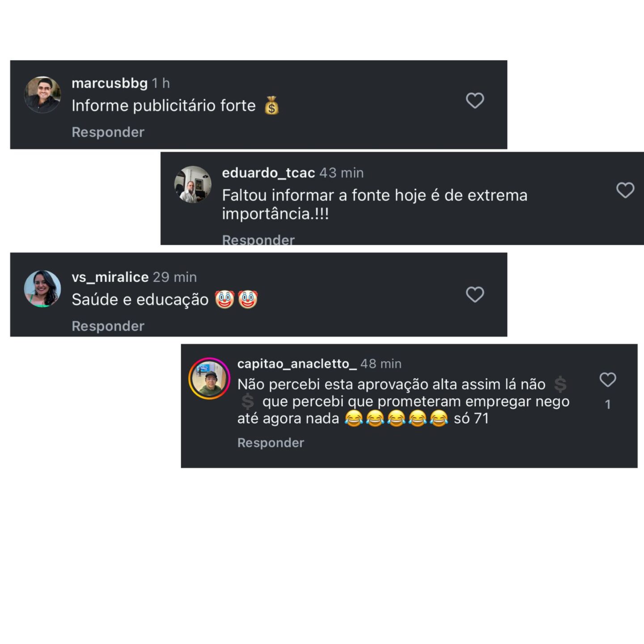
Task: Click Responder under eduardo_tcac's comment
Action: click(258, 239)
